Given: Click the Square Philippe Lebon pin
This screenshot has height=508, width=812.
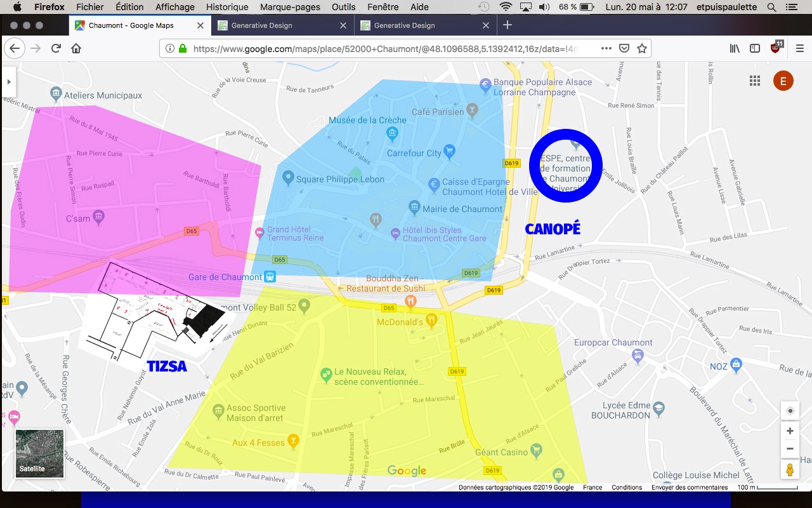Looking at the screenshot, I should click(x=288, y=177).
